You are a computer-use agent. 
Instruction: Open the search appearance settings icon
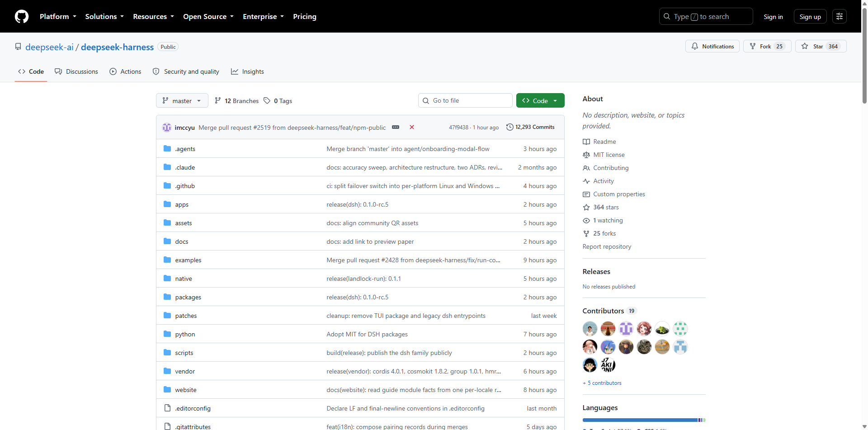coord(840,16)
